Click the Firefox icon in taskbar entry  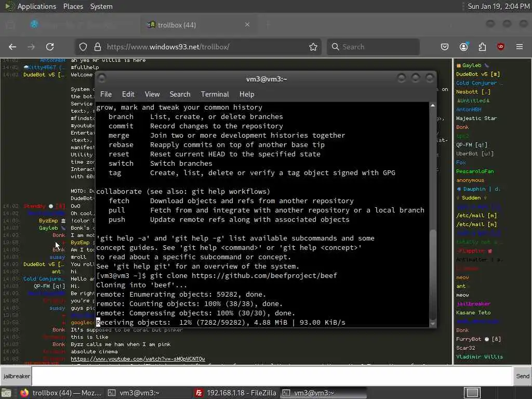point(24,393)
